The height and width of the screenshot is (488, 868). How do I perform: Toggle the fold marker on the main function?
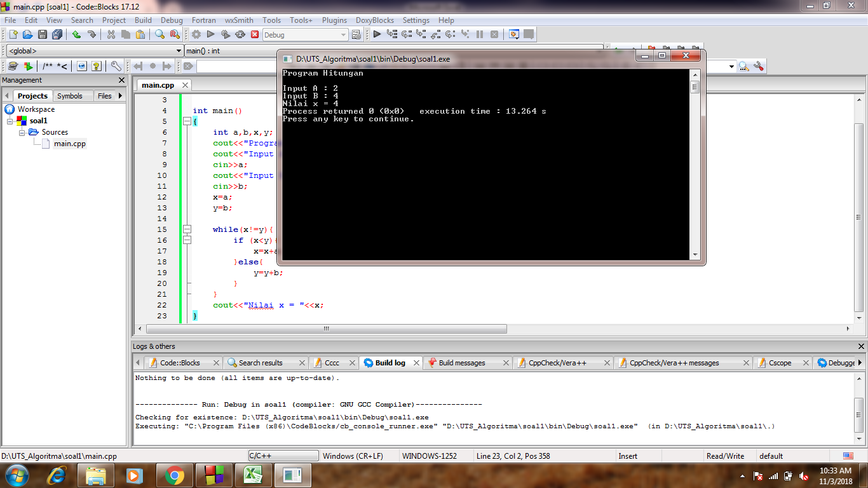187,121
